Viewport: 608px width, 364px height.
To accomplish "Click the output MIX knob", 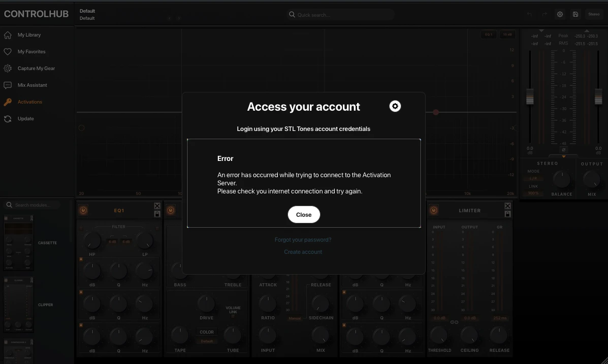I will pyautogui.click(x=592, y=180).
